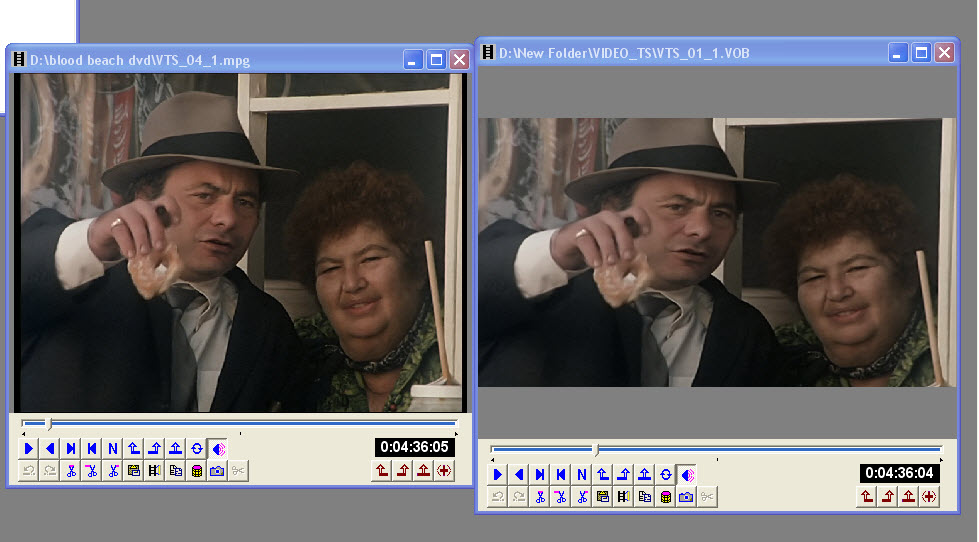Viewport: 979px width, 542px height.
Task: Click scissors with left pink bar, VTS_04_1.mpg window
Action: (x=92, y=471)
